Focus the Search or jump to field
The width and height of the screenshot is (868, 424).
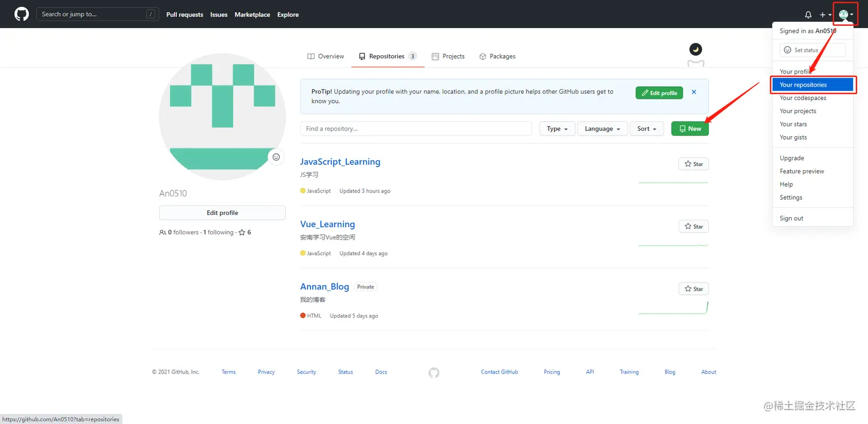[98, 14]
